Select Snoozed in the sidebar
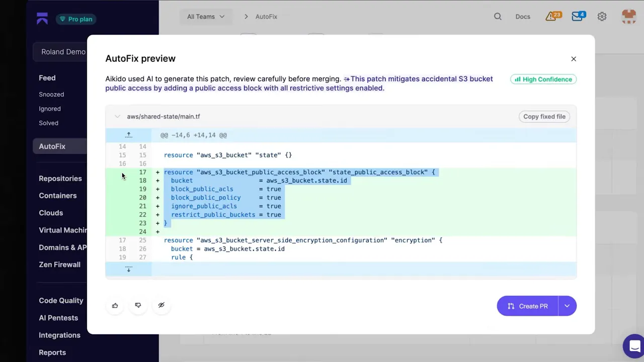The image size is (644, 362). coord(51,94)
